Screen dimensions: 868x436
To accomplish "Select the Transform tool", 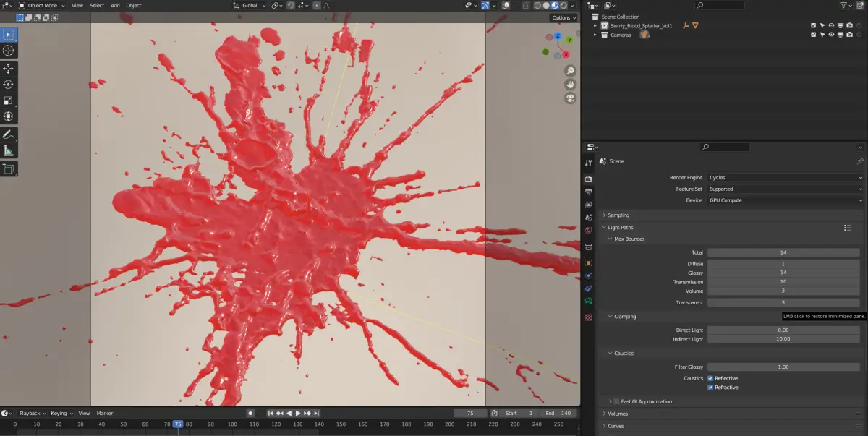I will point(9,116).
